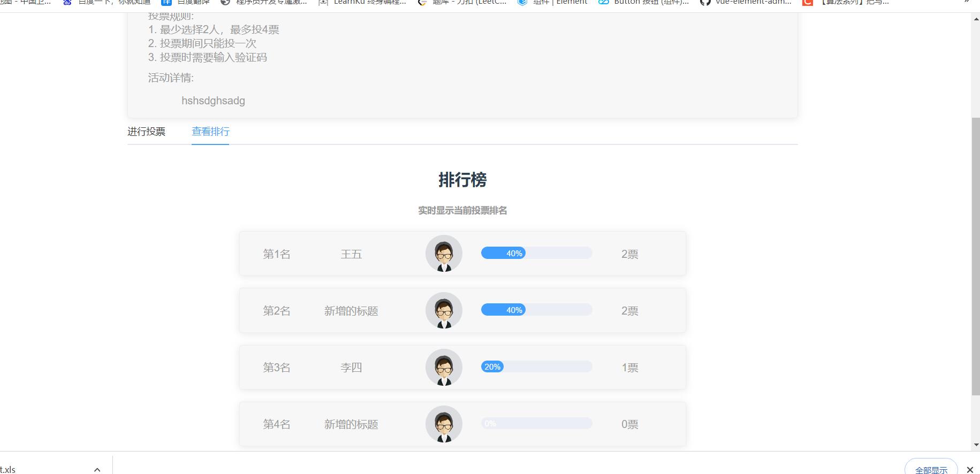Viewport: 980px width, 474px height.
Task: Switch to the 进行投票 tab
Action: 146,132
